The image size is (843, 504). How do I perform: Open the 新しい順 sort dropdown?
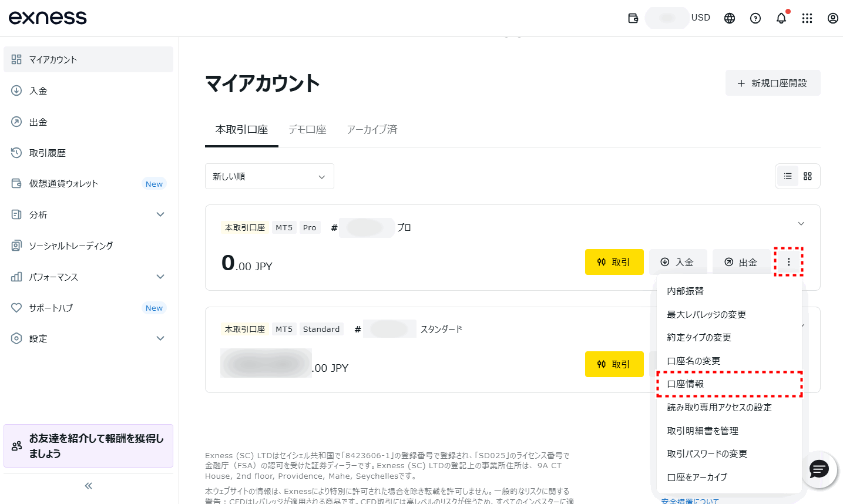270,176
